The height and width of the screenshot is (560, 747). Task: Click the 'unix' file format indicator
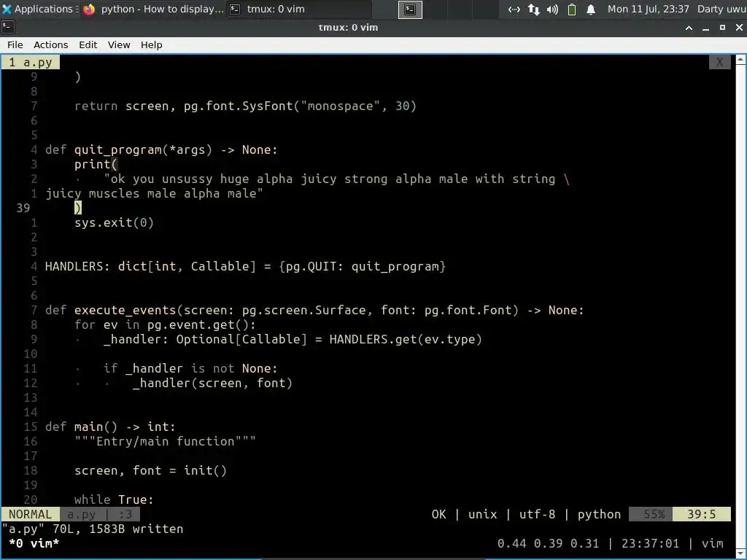click(x=483, y=514)
